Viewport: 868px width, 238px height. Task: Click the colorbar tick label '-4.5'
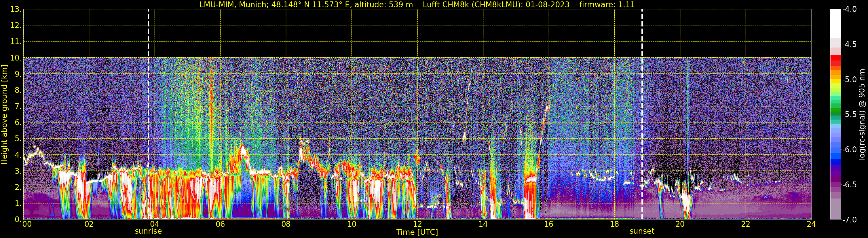(850, 44)
